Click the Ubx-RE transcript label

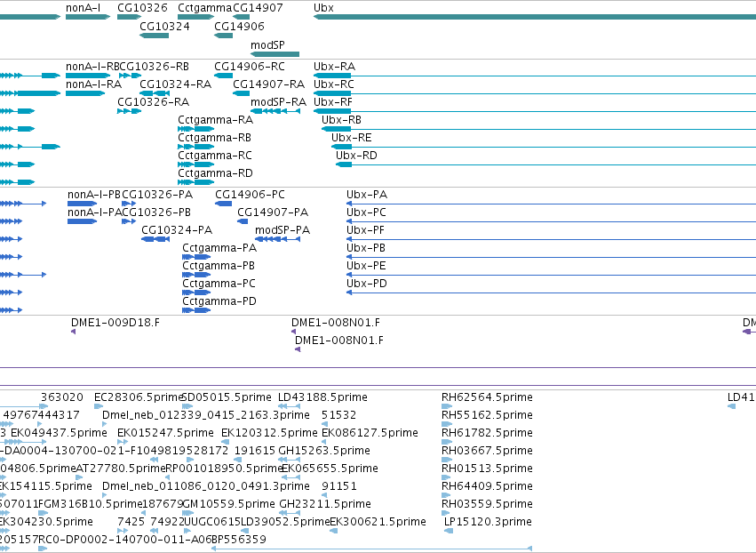click(x=352, y=138)
